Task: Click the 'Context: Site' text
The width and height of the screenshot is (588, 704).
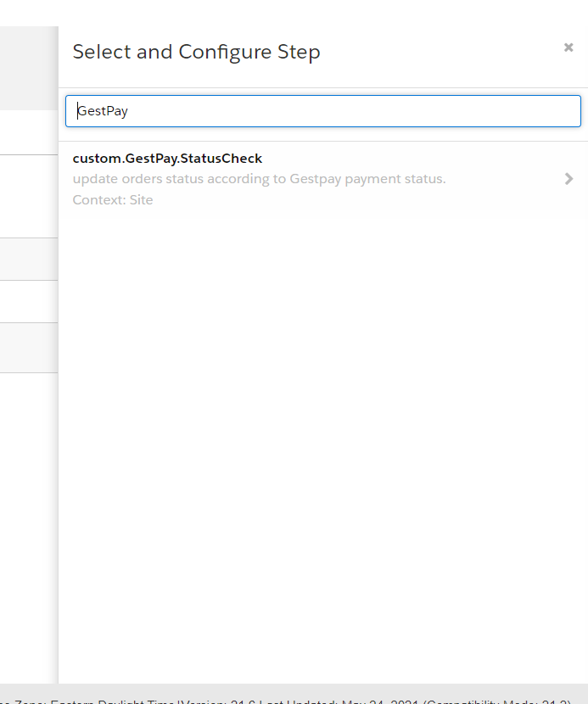Action: 113,200
